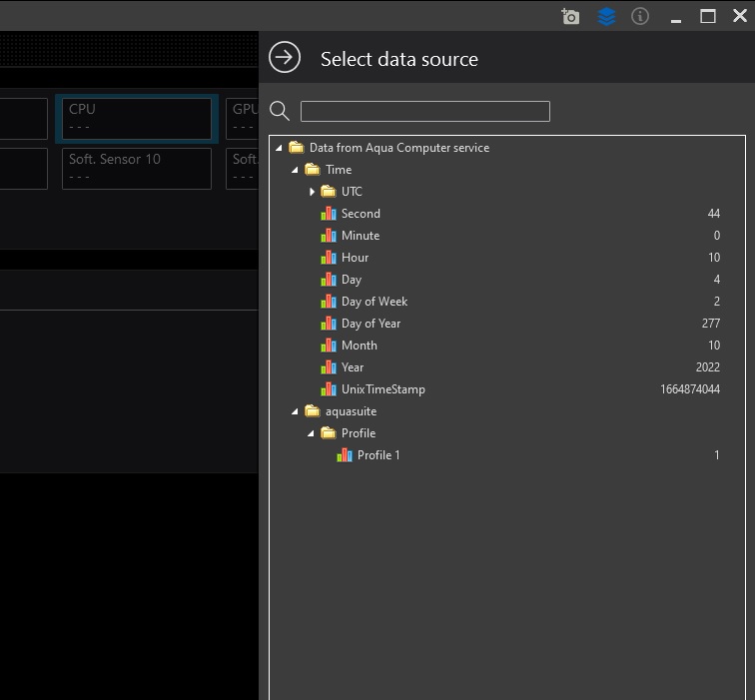This screenshot has height=700, width=755.
Task: Select the Year data source label
Action: (x=353, y=367)
